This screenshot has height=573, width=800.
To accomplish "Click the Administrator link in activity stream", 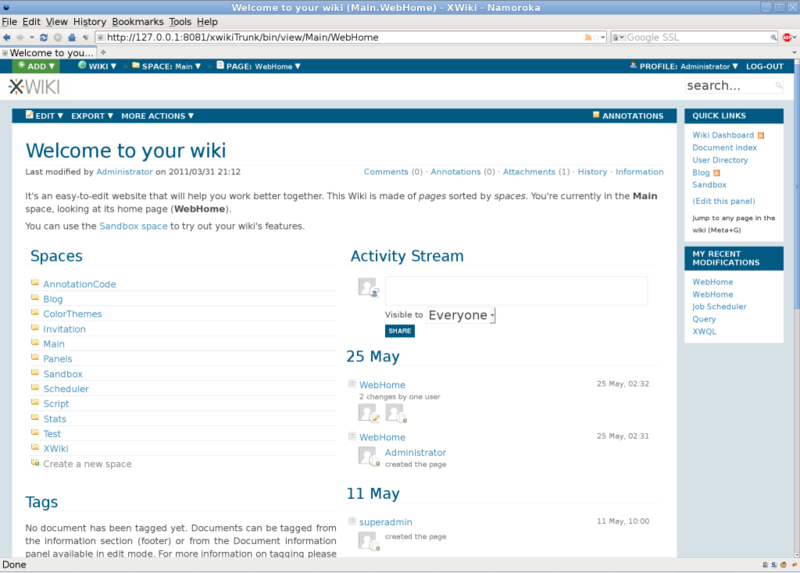I will click(415, 453).
